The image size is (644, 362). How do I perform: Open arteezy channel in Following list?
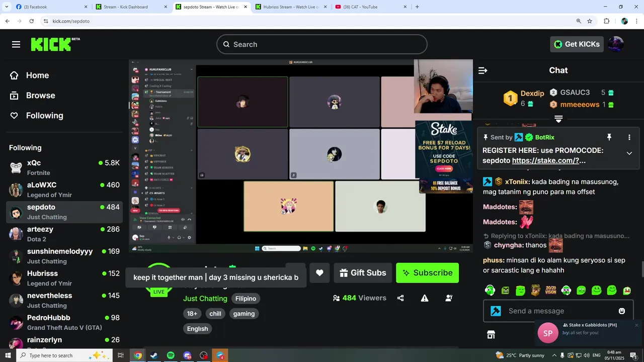click(64, 234)
